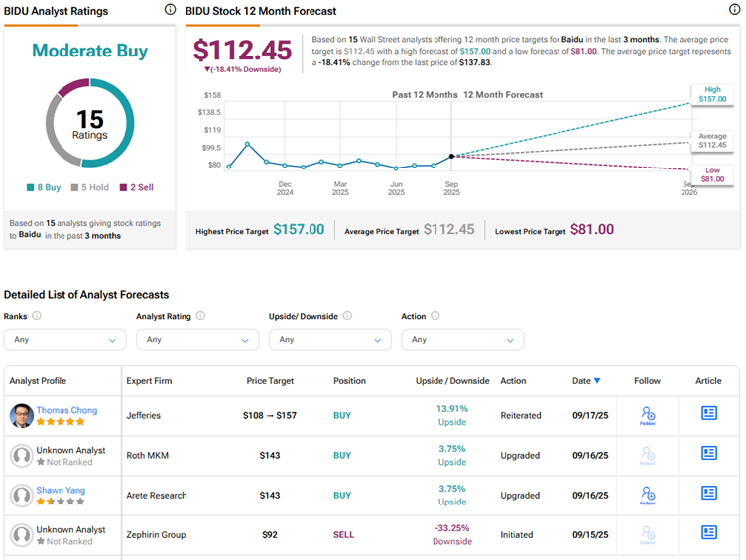
Task: Open the Upside/ Downside filter dropdown
Action: tap(329, 339)
